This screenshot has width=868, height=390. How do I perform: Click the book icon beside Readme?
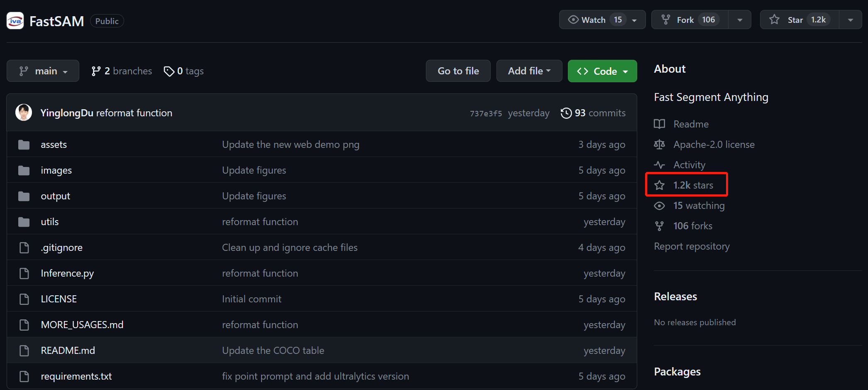click(659, 124)
